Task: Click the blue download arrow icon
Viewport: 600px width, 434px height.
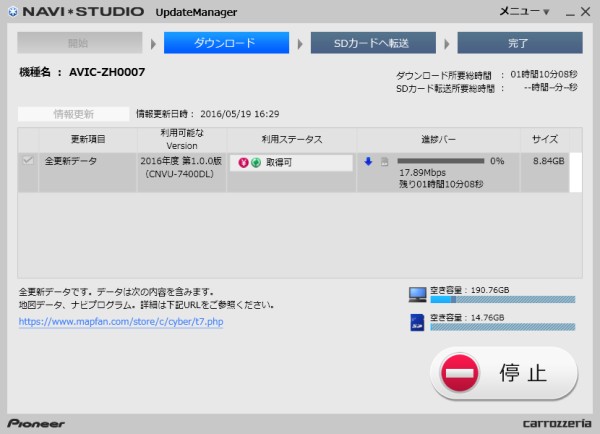Action: (x=368, y=162)
